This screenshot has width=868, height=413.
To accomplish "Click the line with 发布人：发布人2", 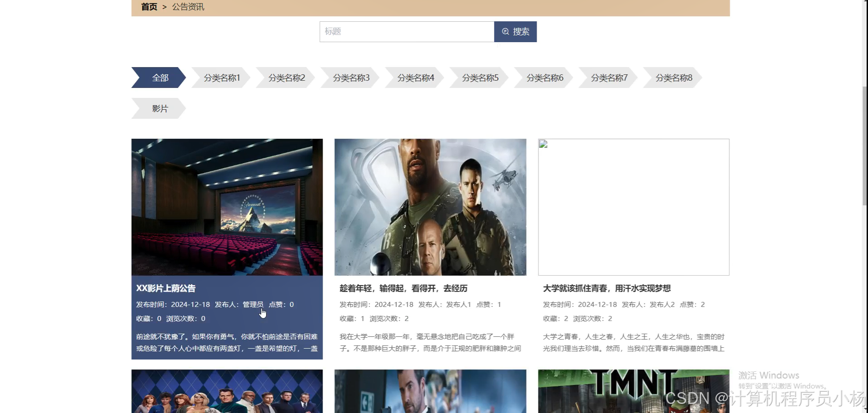I will pos(624,305).
